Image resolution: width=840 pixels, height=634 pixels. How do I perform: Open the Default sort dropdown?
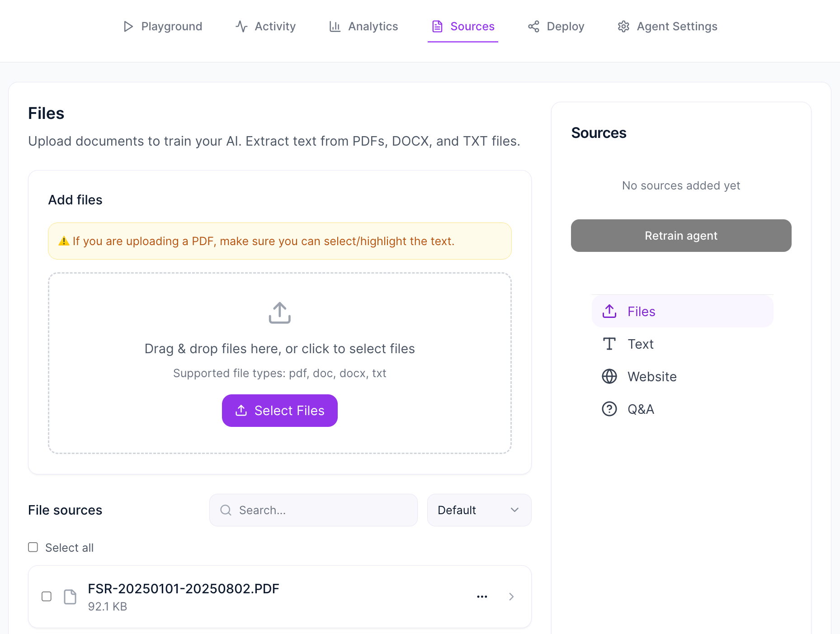point(479,510)
